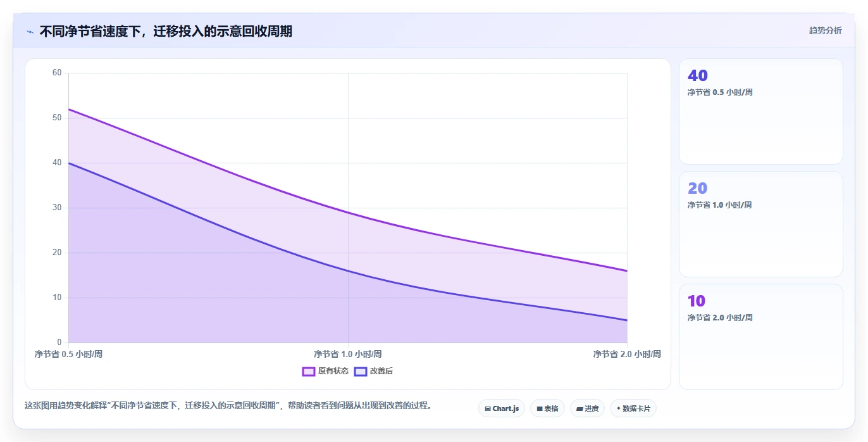Viewport: 868px width, 442px height.
Task: Click the 原有状态 line point at 1.0 小时/周
Action: 348,212
